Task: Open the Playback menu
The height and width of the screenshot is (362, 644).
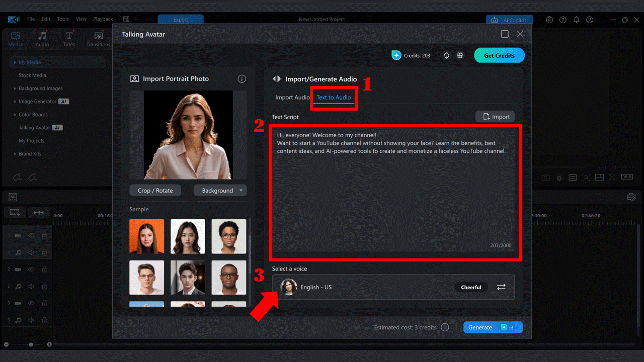Action: (103, 19)
